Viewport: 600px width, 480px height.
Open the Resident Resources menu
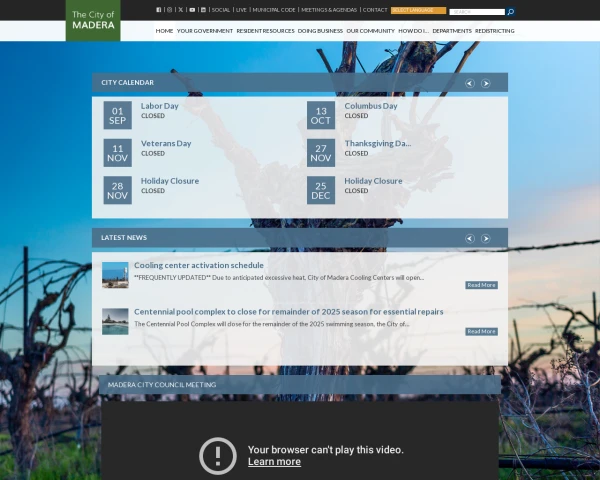[x=266, y=31]
